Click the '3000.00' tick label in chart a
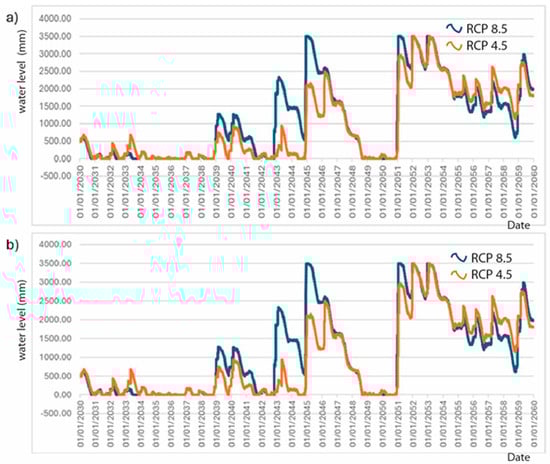550x464 pixels. pyautogui.click(x=55, y=54)
